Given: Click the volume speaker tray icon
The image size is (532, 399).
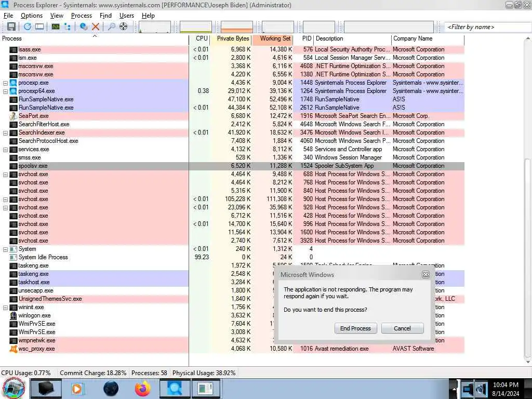Looking at the screenshot, I should click(481, 389).
